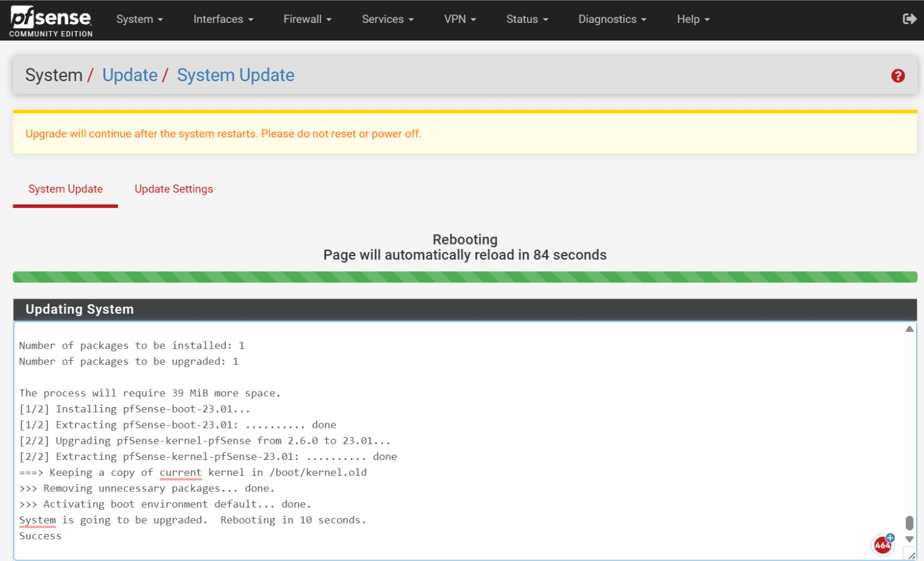Open the System dropdown menu
This screenshot has width=924, height=561.
(139, 19)
